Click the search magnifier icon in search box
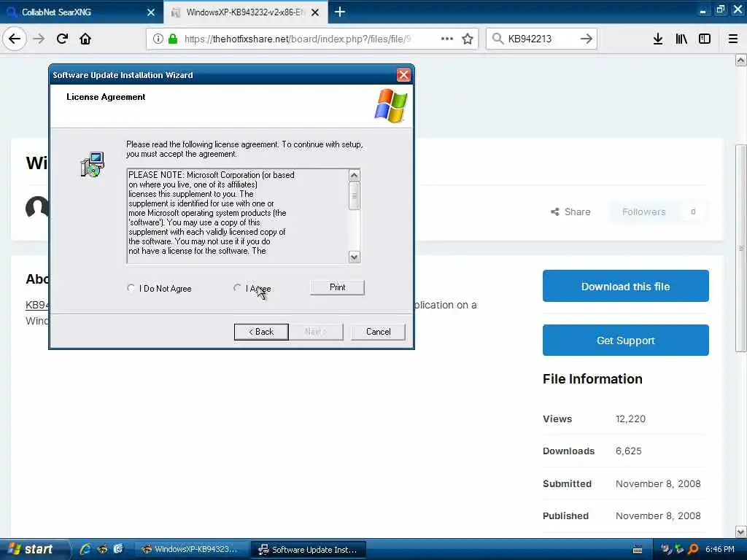747x560 pixels. click(498, 39)
